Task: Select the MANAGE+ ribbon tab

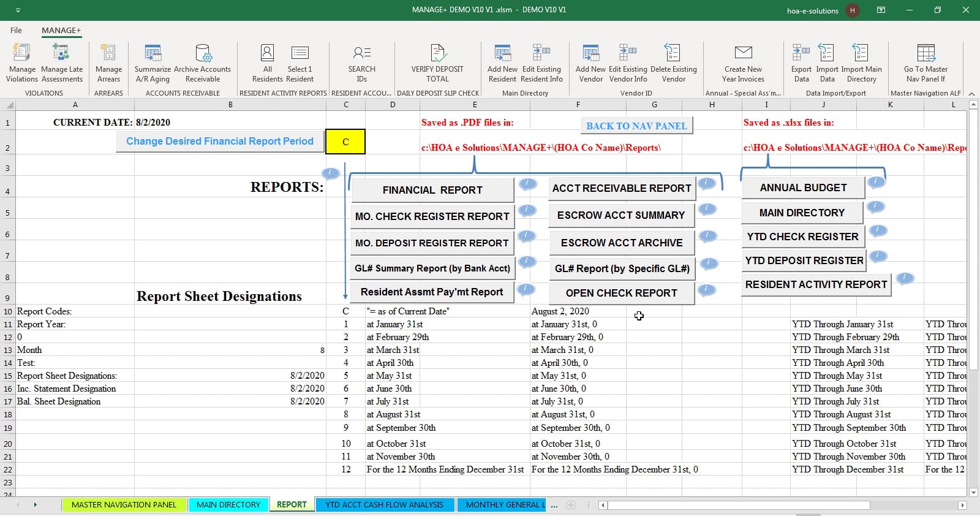Action: tap(61, 30)
